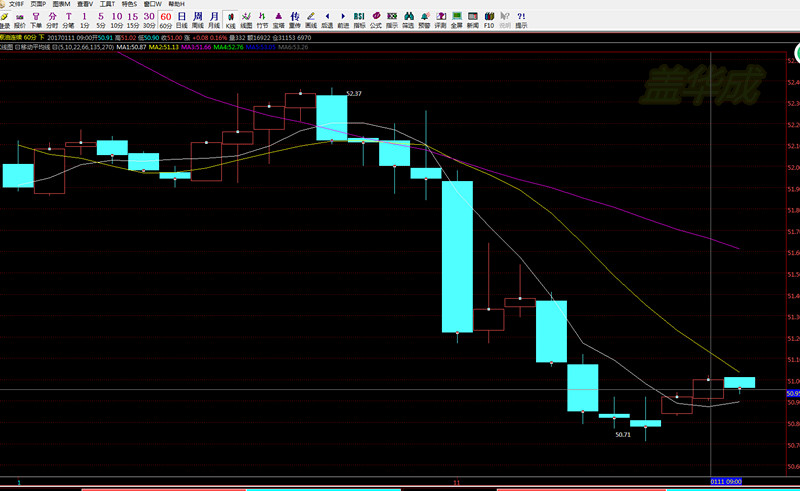Select 宝塔 tower chart style
This screenshot has width=800, height=491.
click(279, 20)
